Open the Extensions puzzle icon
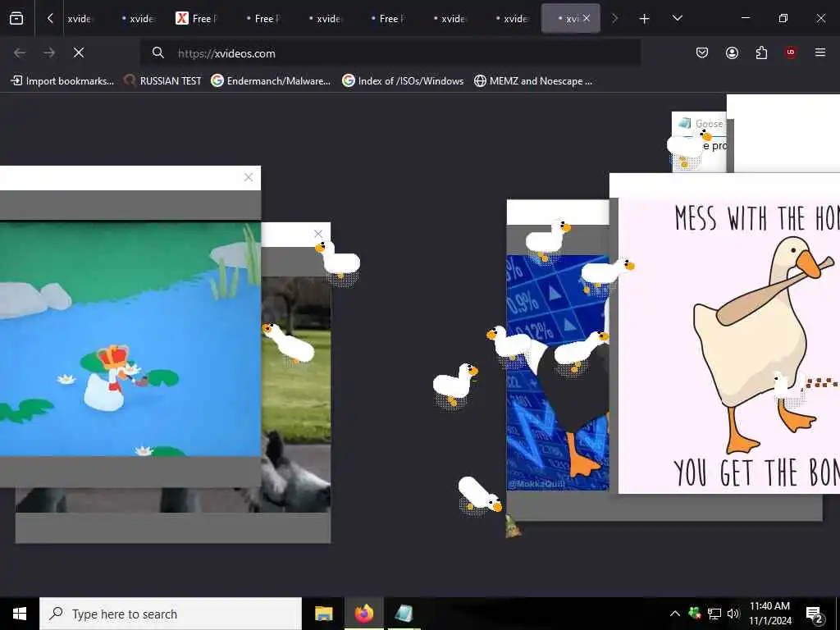 tap(761, 52)
